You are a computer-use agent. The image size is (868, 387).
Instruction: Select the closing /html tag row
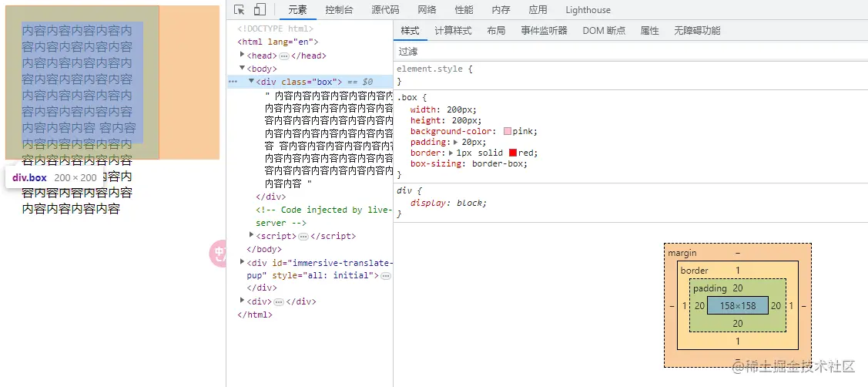(255, 315)
